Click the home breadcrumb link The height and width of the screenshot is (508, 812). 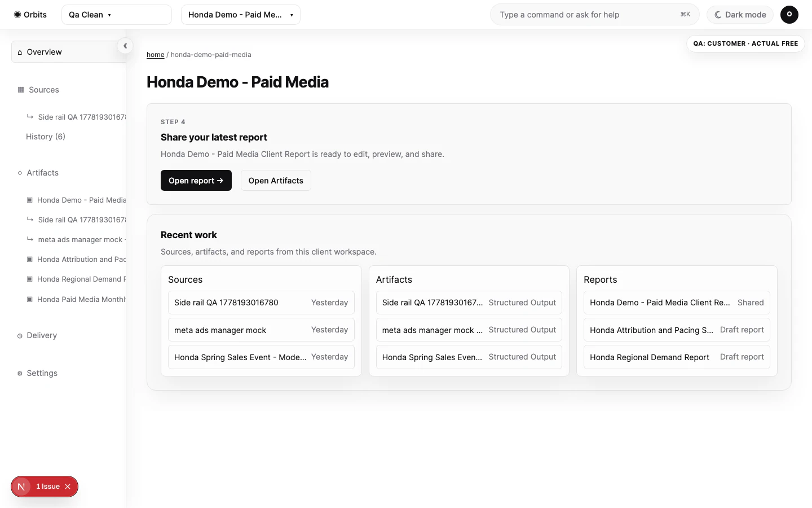point(156,55)
